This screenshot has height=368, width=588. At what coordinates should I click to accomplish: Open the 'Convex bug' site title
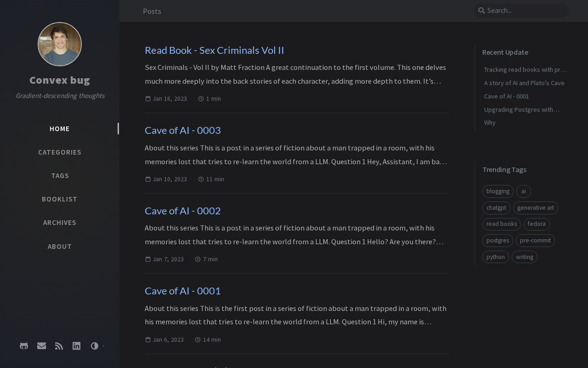[60, 80]
